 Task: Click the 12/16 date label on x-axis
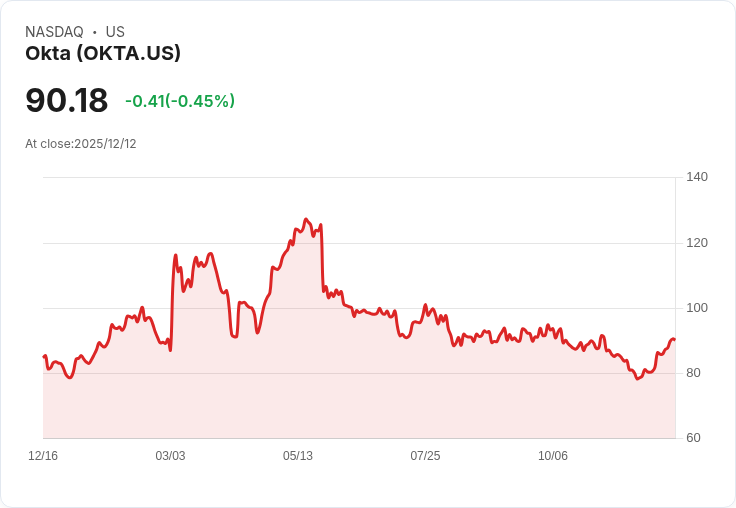pos(43,456)
